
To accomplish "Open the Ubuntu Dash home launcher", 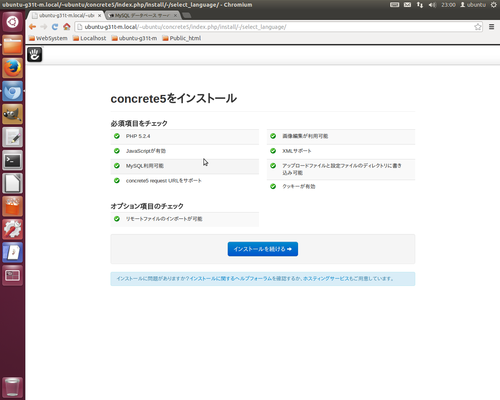I will tap(13, 22).
